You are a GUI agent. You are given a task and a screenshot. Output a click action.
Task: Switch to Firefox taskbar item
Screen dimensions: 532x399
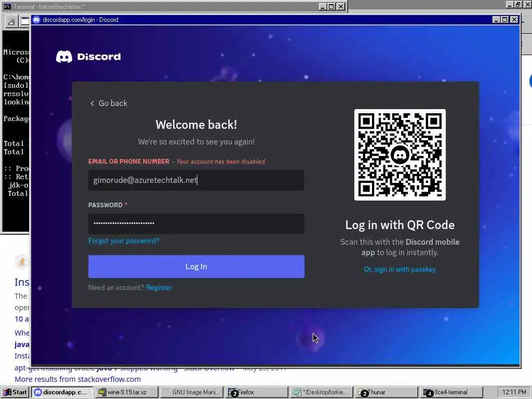click(257, 392)
